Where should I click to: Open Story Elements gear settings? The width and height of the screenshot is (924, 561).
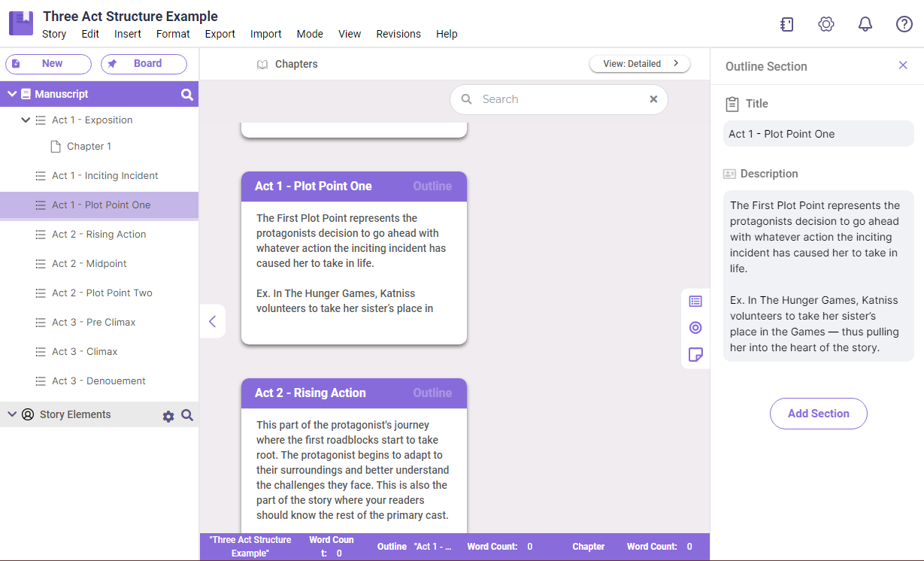click(168, 416)
